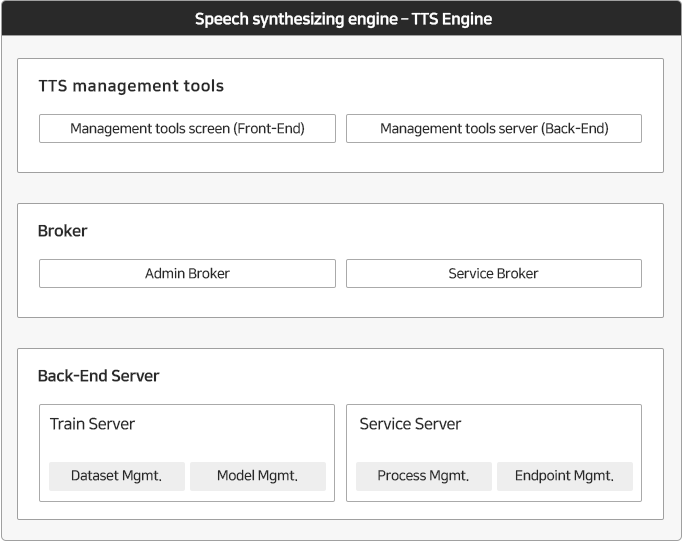Choose the Admin Broker box
The width and height of the screenshot is (683, 542).
(x=187, y=274)
